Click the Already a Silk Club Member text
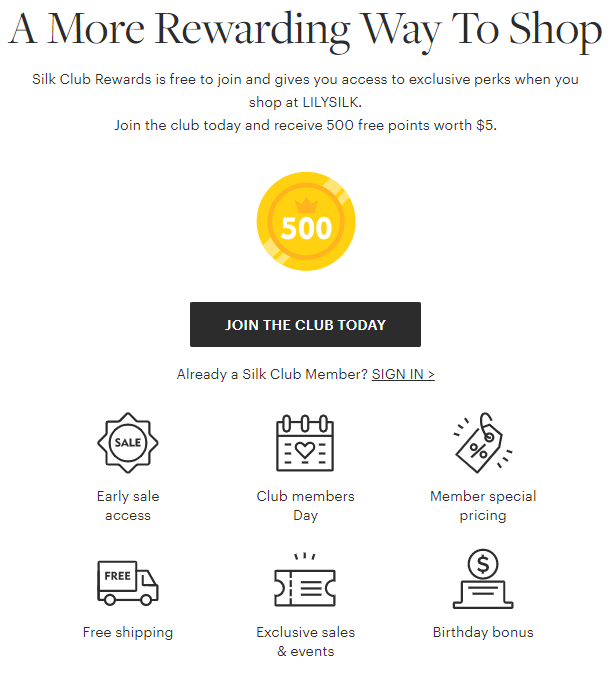This screenshot has height=674, width=611. point(272,374)
